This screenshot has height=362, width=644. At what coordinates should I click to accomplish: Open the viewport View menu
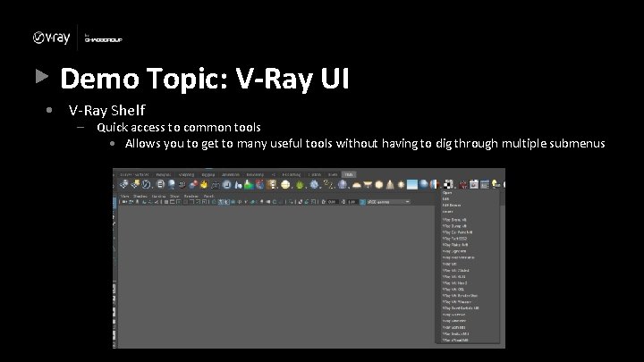pyautogui.click(x=124, y=196)
